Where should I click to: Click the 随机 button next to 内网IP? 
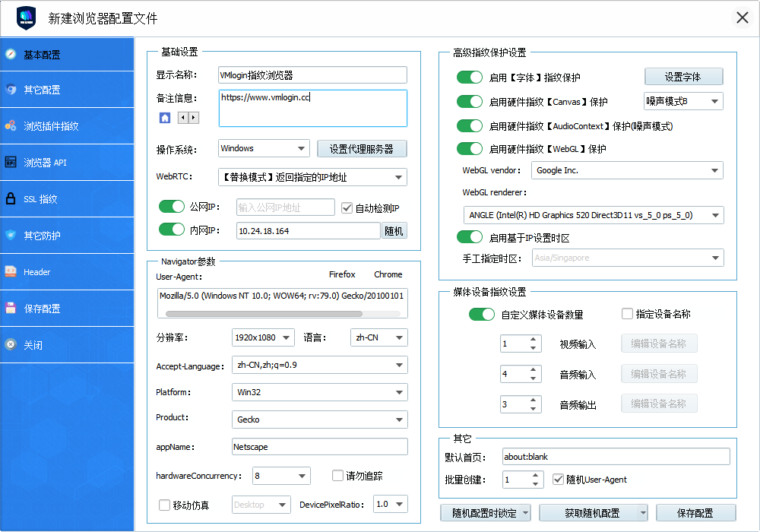[x=394, y=230]
